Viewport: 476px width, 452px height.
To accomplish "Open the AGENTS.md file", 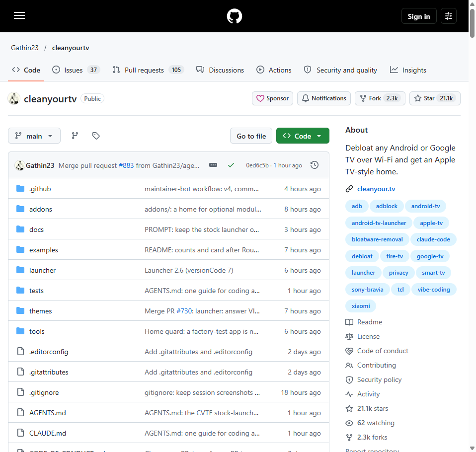I will (48, 413).
